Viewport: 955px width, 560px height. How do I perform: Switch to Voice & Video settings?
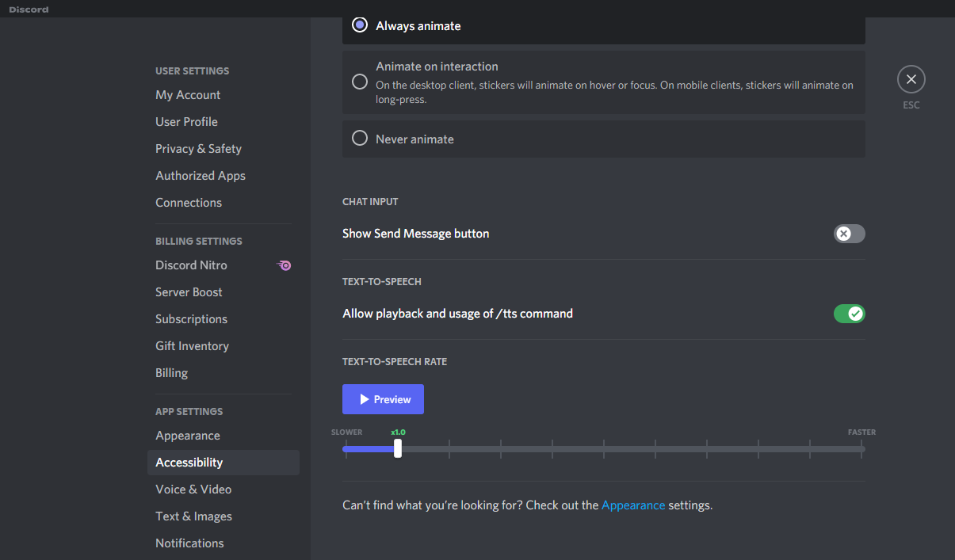(193, 489)
